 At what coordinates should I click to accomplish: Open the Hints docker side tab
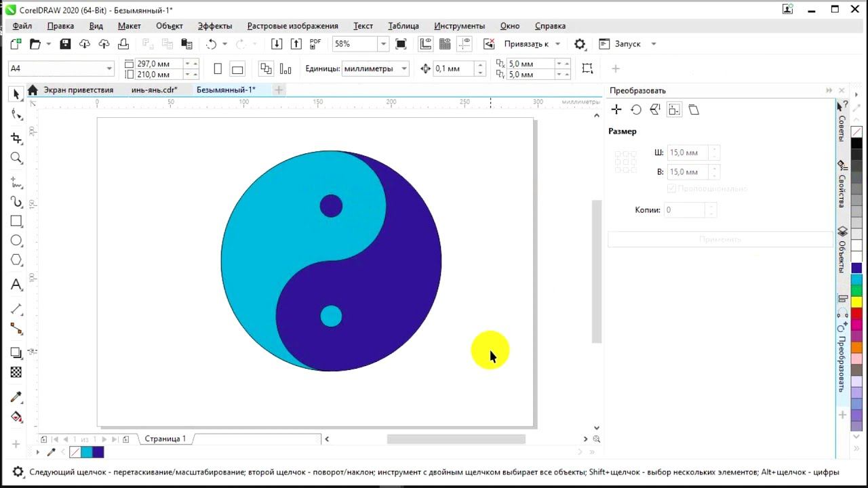(842, 121)
